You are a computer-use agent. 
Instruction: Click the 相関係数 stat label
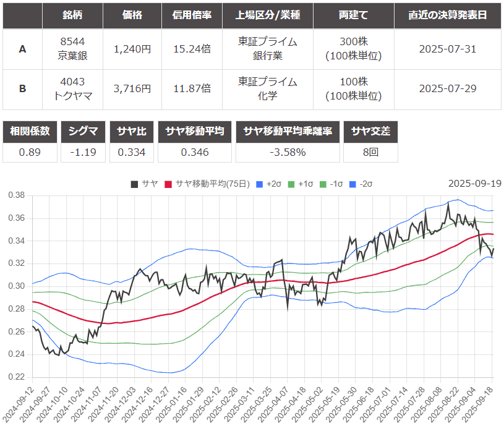tap(30, 131)
